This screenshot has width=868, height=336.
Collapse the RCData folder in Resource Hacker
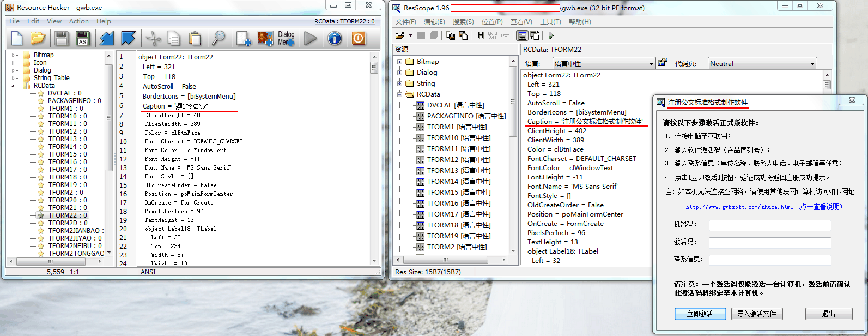pos(13,86)
